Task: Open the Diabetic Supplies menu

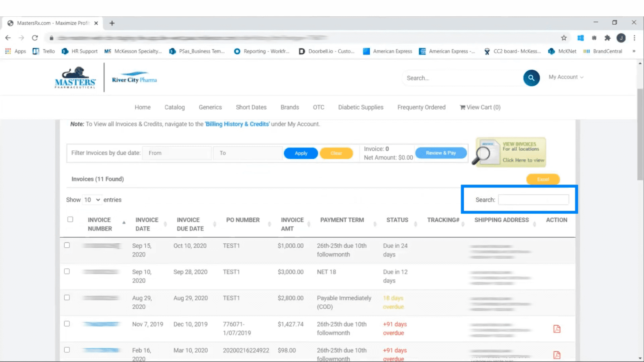Action: [x=360, y=107]
